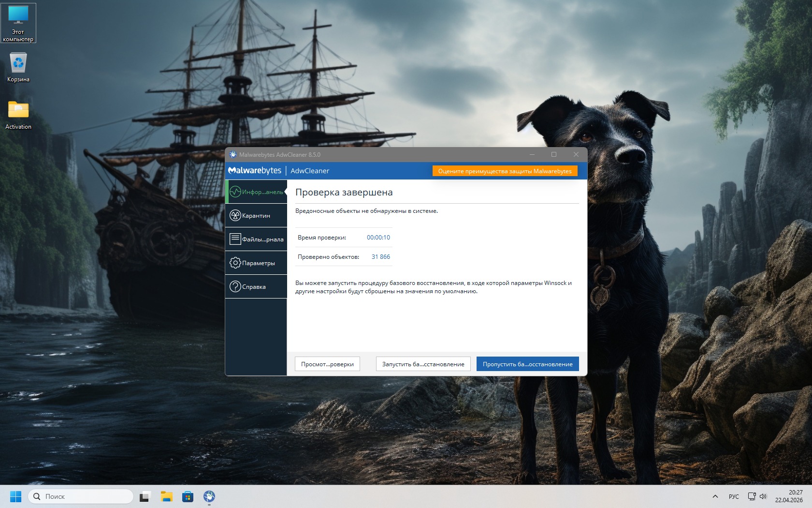Image resolution: width=812 pixels, height=508 pixels.
Task: Click the taskbar search field 'Поиск'
Action: [81, 496]
